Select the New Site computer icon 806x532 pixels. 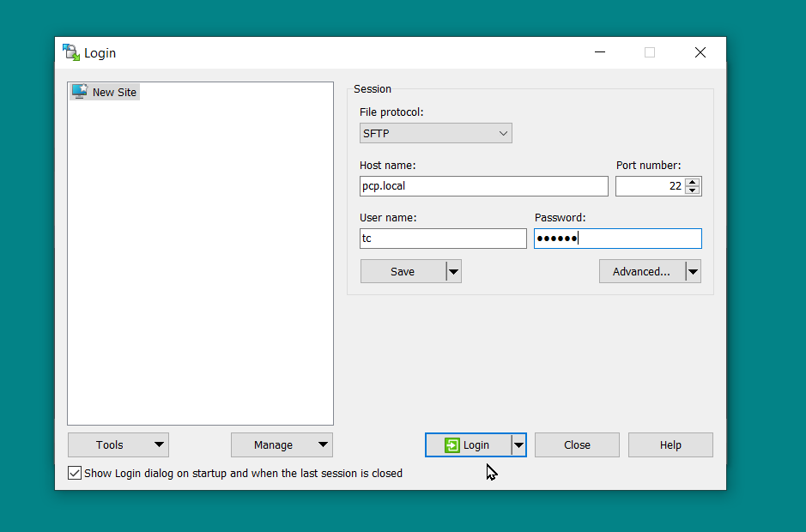pos(80,92)
